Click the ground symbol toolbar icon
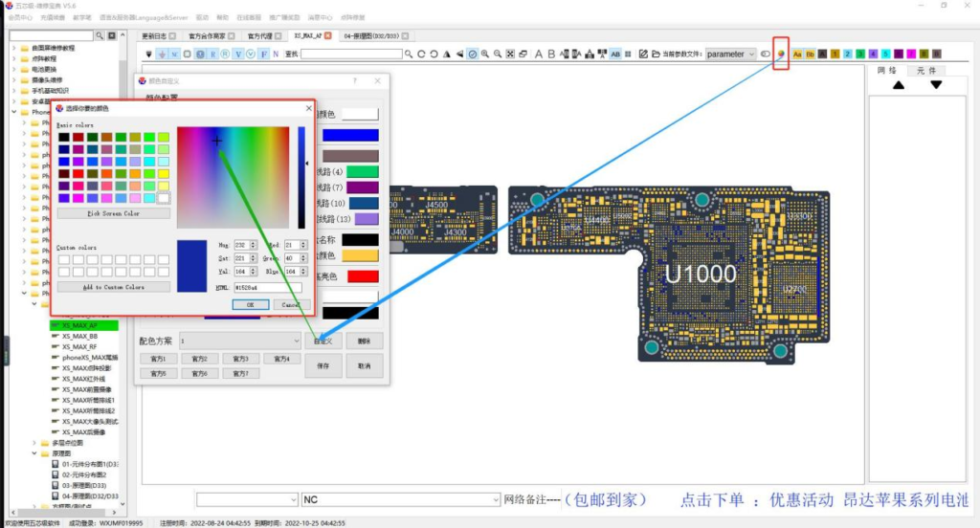 pyautogui.click(x=163, y=54)
